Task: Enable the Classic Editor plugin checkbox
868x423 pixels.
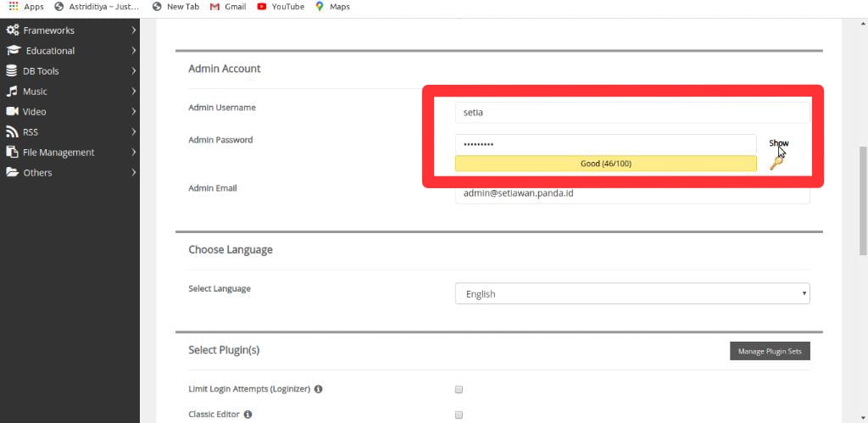Action: pyautogui.click(x=459, y=415)
